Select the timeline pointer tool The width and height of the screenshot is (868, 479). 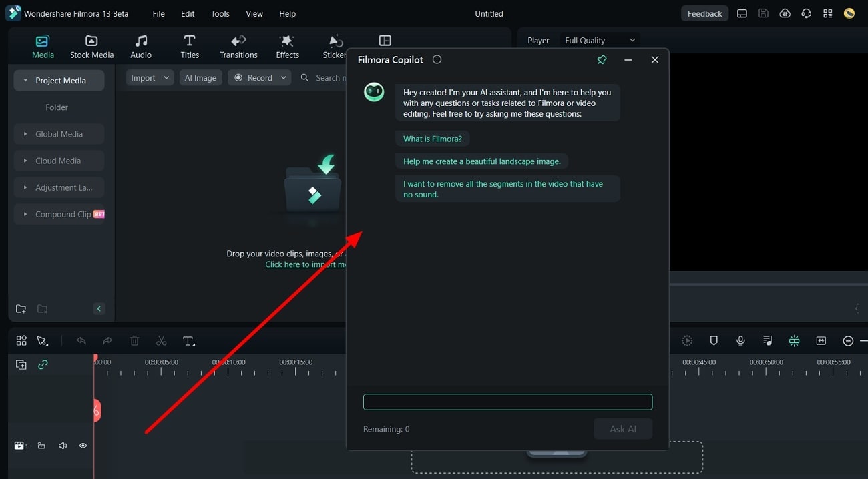(x=43, y=341)
